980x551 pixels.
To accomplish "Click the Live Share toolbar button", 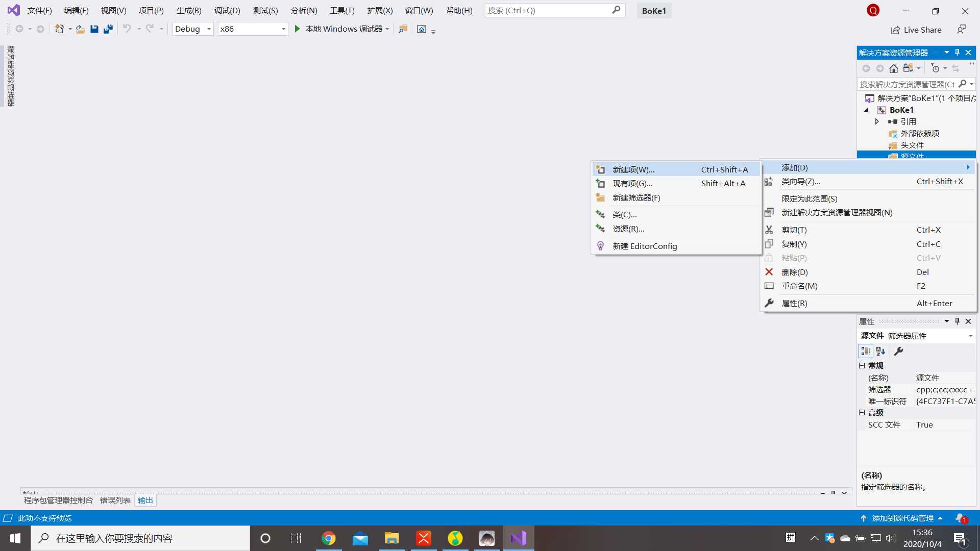I will (917, 29).
